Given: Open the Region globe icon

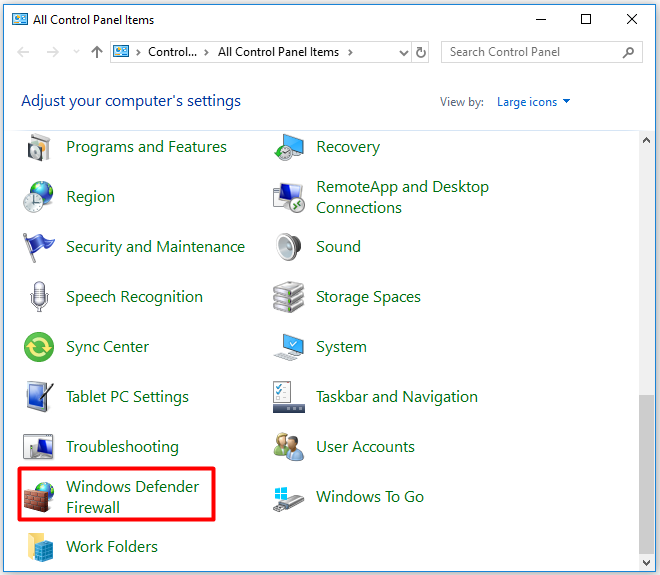Looking at the screenshot, I should click(40, 197).
